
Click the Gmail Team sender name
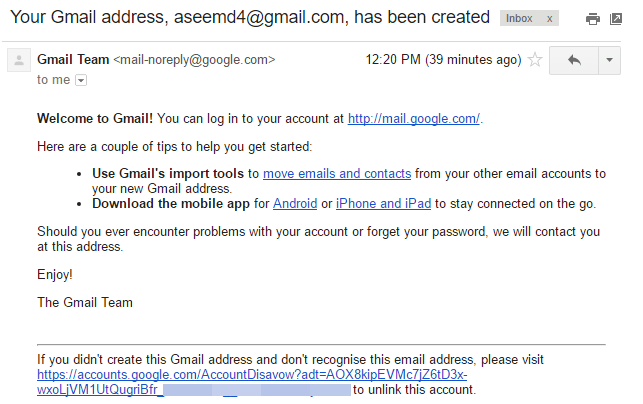(73, 60)
